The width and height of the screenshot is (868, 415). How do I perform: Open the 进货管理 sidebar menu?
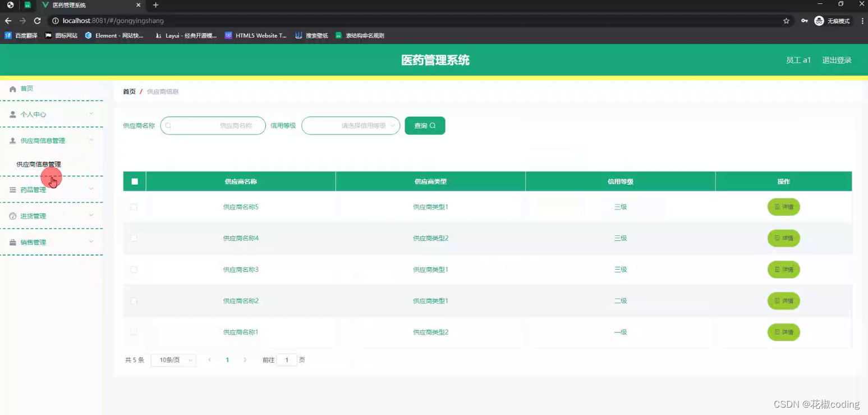coord(51,216)
